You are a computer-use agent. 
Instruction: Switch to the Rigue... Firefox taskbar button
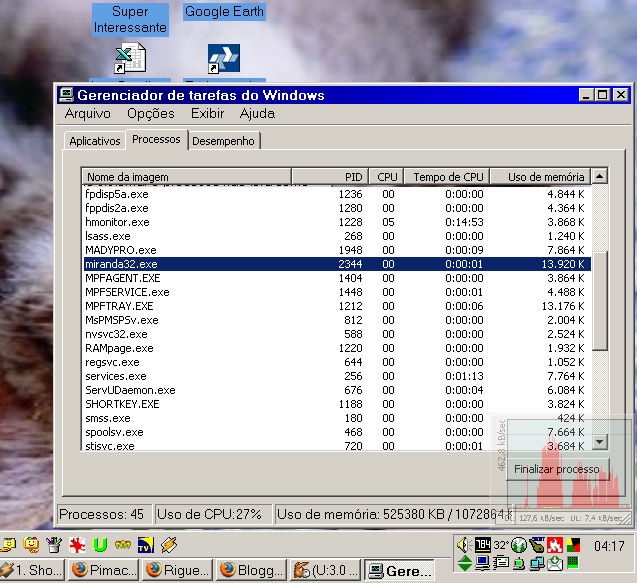pos(178,570)
